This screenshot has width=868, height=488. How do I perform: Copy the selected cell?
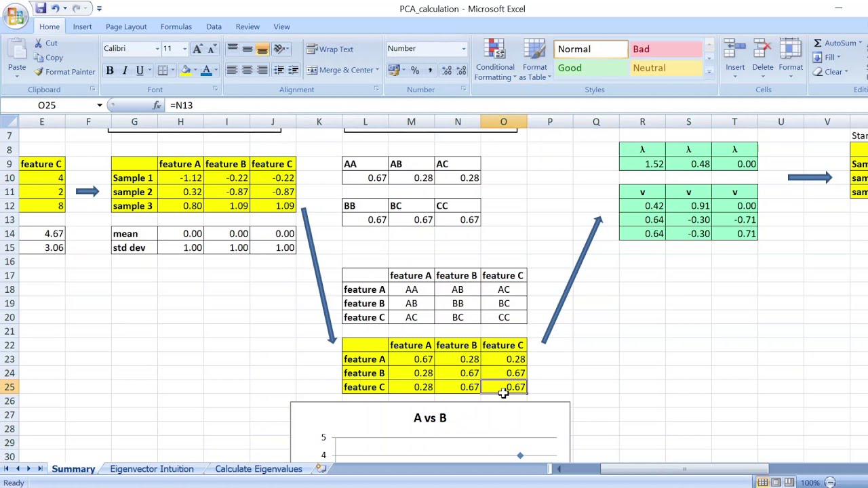48,58
